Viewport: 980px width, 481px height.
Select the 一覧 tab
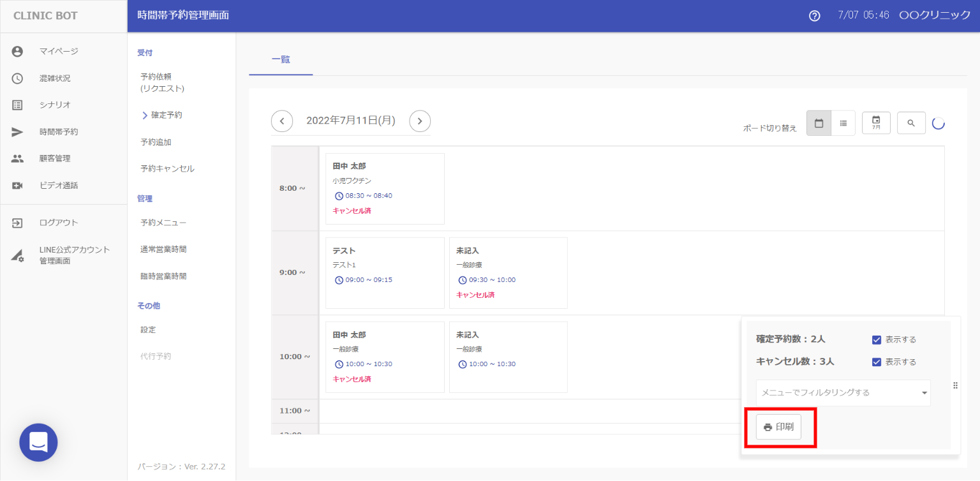pos(281,59)
